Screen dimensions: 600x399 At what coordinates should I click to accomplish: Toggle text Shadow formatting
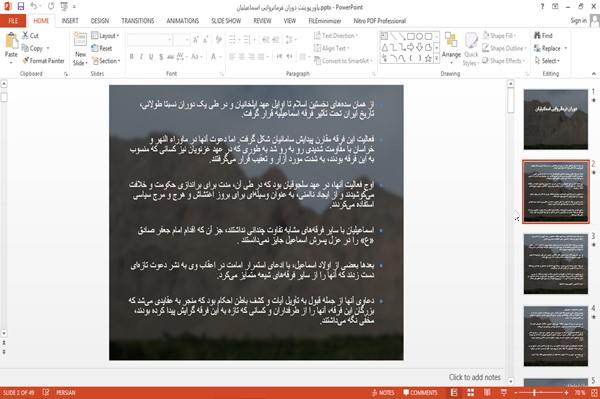(x=161, y=57)
